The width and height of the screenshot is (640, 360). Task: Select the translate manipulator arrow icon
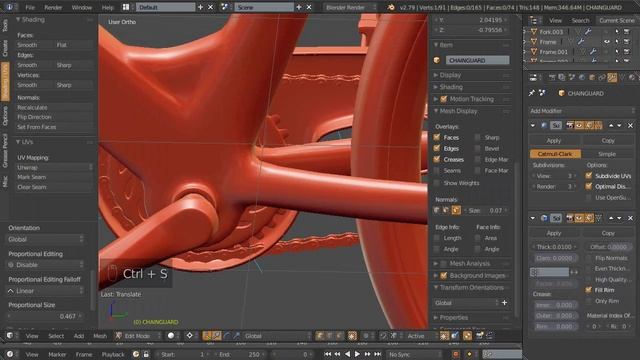coord(217,336)
